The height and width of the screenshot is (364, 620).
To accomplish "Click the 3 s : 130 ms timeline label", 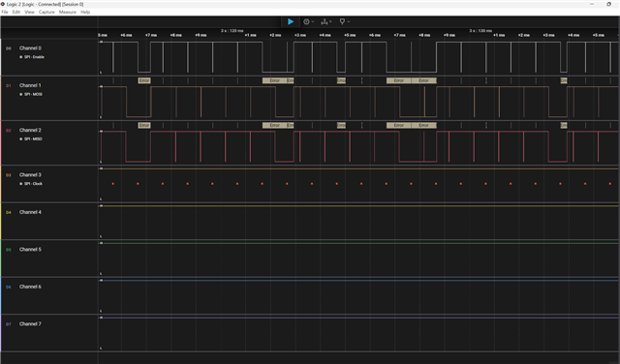I will tap(480, 30).
